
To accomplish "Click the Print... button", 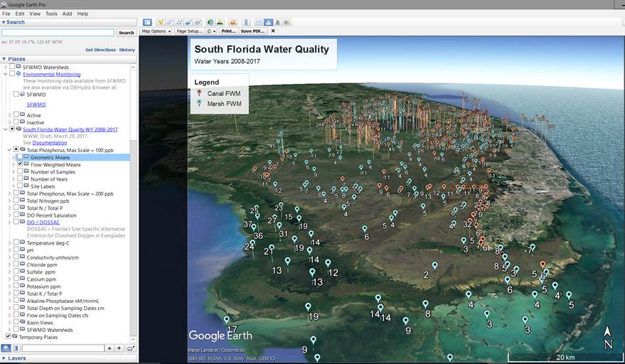I will coord(229,31).
